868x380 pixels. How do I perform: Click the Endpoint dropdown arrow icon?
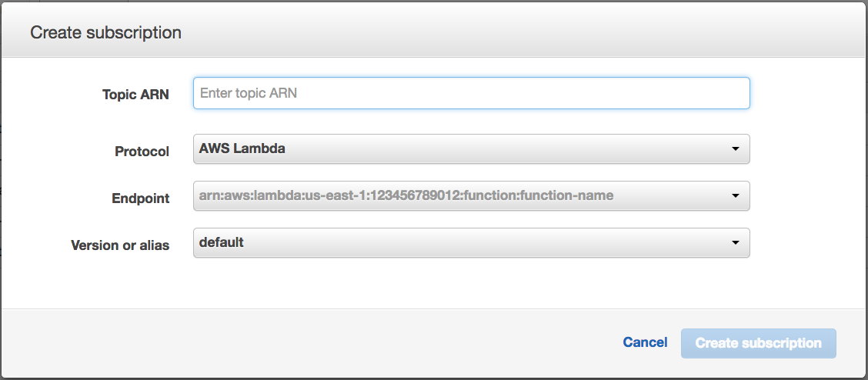[x=736, y=195]
